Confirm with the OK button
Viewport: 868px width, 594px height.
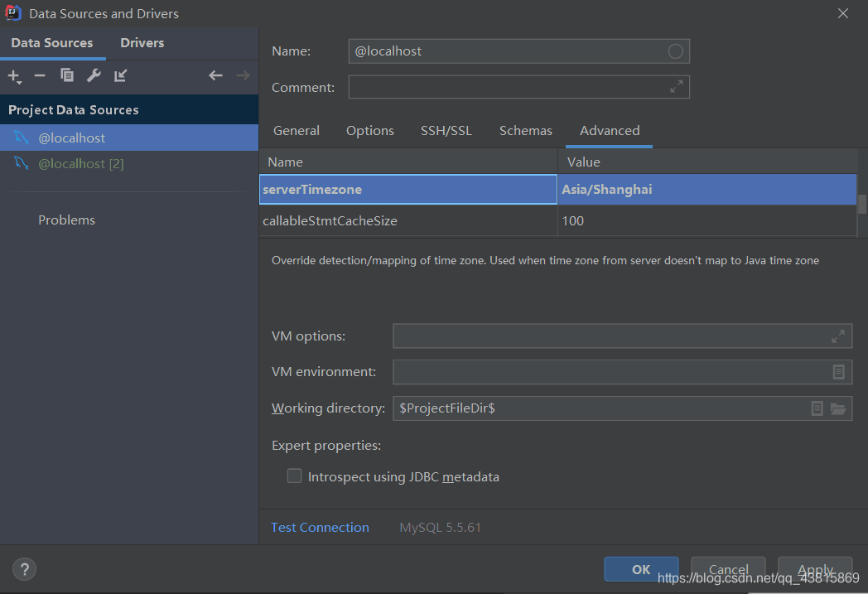click(641, 570)
